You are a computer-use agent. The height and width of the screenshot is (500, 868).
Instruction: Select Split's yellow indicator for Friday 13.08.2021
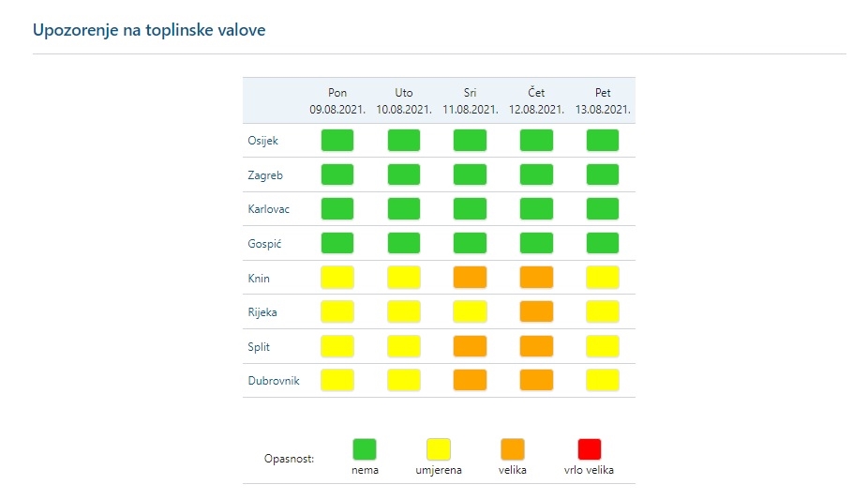click(603, 346)
